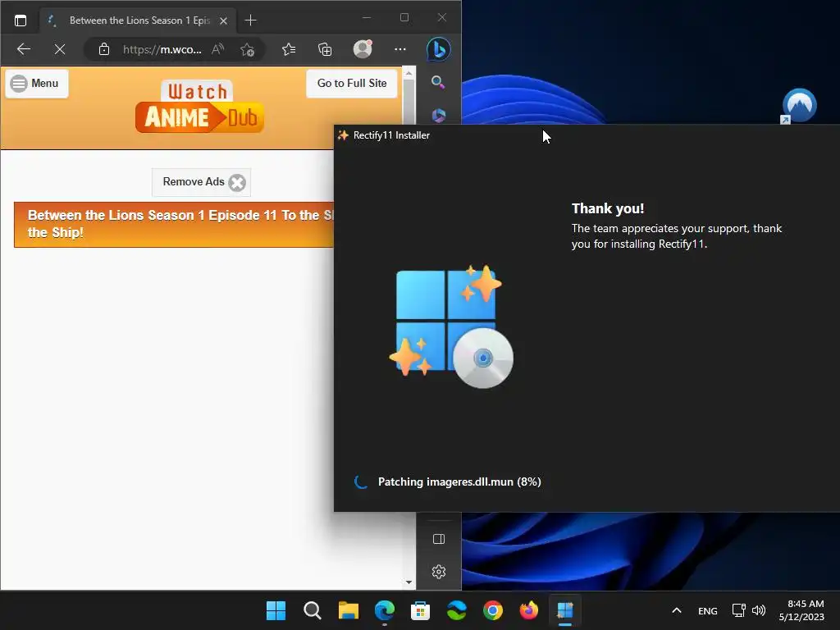Stop loading the page in Edge
The height and width of the screenshot is (630, 840).
point(60,49)
